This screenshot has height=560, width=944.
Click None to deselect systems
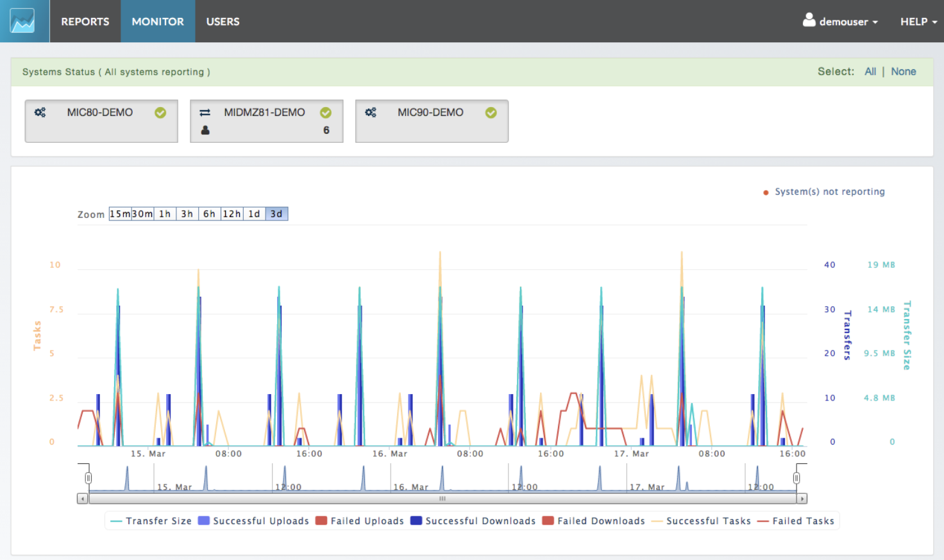pyautogui.click(x=903, y=72)
